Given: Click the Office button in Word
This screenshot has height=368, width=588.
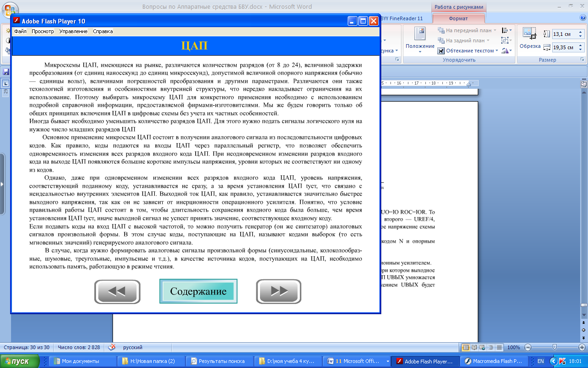Looking at the screenshot, I should pos(9,8).
